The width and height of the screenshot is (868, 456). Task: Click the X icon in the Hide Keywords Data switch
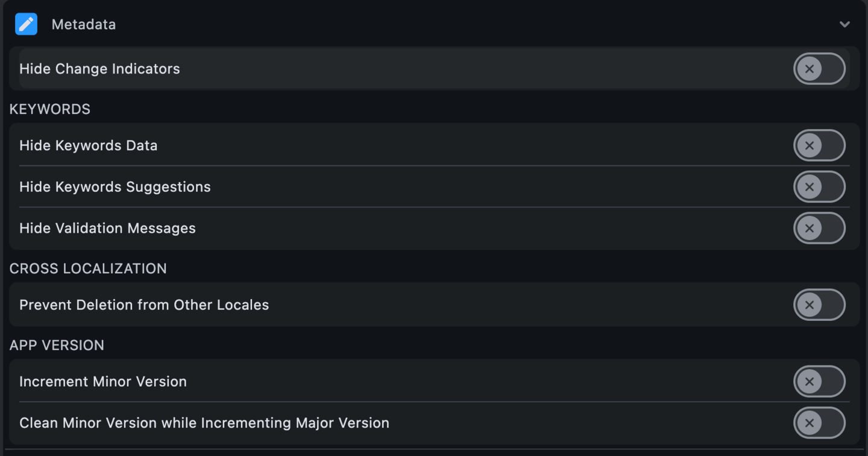point(810,145)
